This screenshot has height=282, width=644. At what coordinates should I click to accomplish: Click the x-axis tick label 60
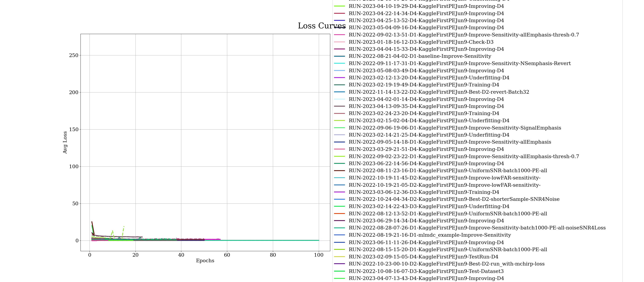[x=227, y=255]
